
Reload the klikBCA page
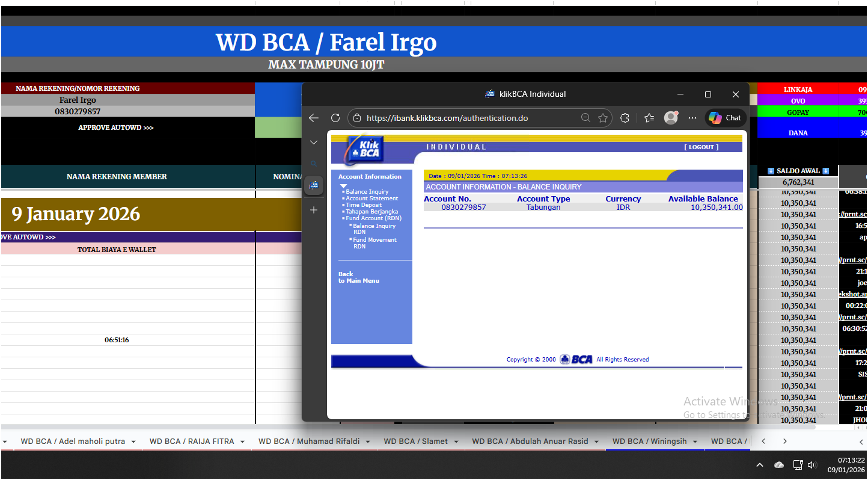click(335, 118)
